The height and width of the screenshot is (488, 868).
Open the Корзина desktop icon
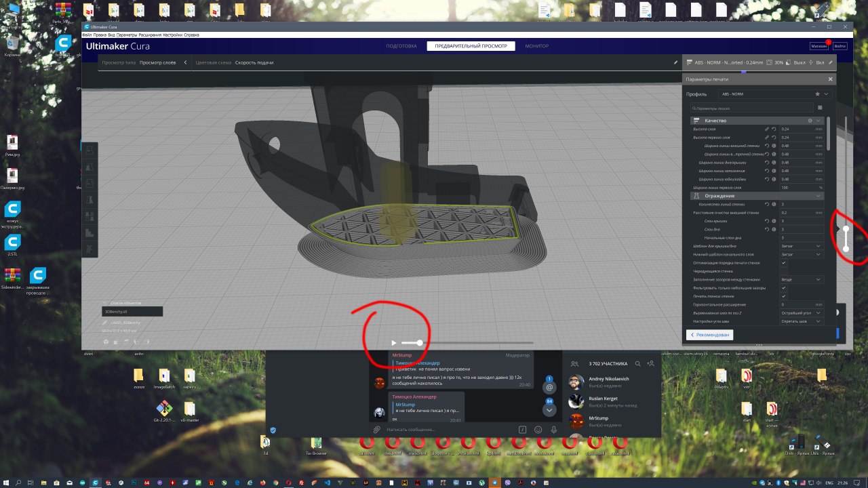[12, 46]
